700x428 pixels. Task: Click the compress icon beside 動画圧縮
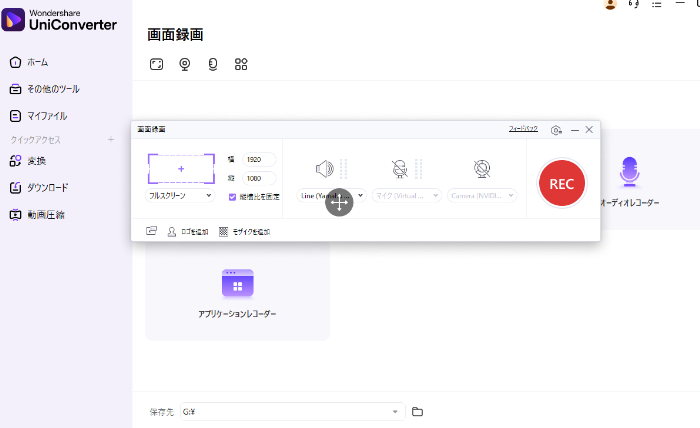click(15, 215)
